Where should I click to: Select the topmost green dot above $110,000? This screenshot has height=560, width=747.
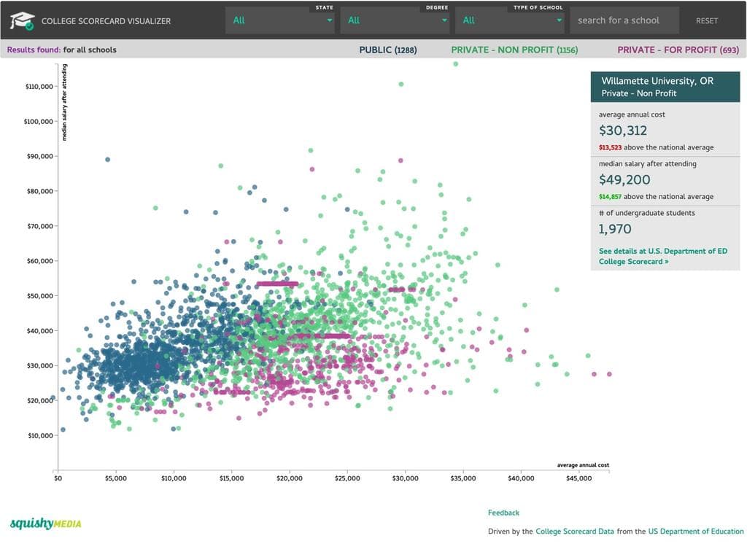[x=456, y=64]
